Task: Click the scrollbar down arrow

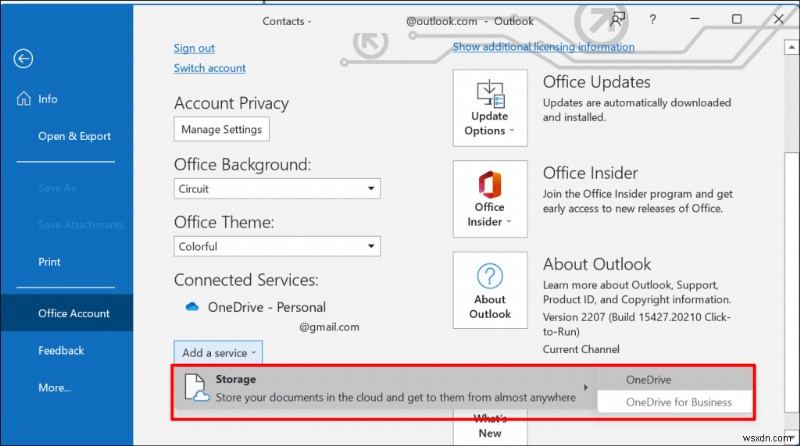Action: pyautogui.click(x=791, y=438)
